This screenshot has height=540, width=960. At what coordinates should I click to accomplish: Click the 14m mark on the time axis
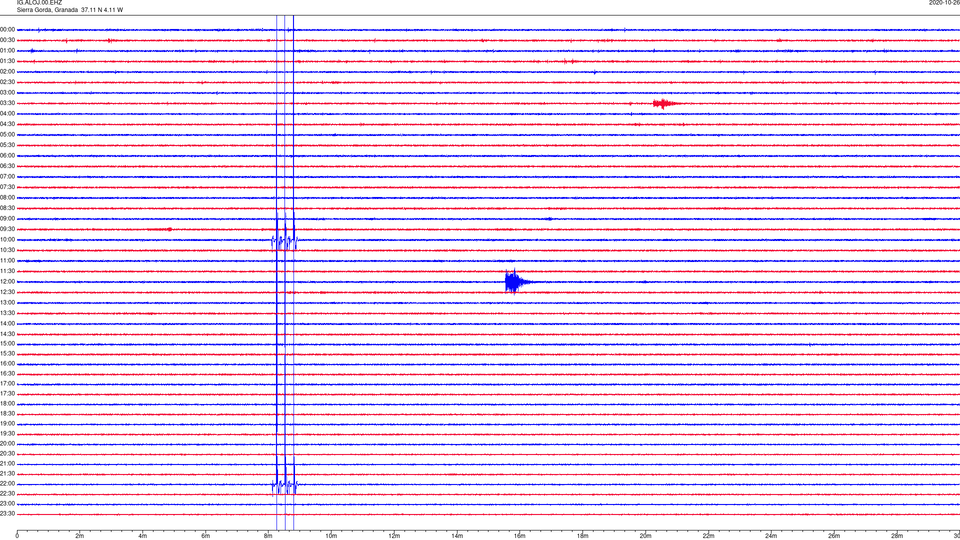point(457,536)
